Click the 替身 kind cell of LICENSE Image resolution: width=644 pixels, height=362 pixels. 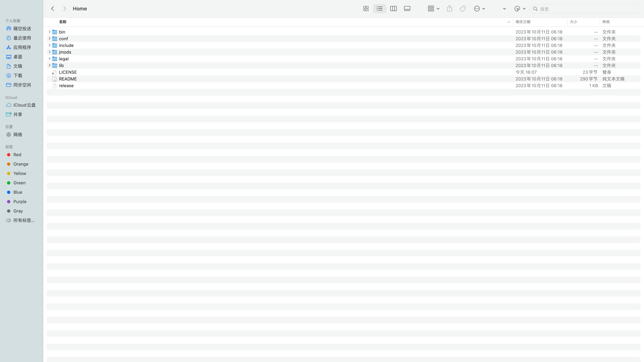[x=606, y=72]
